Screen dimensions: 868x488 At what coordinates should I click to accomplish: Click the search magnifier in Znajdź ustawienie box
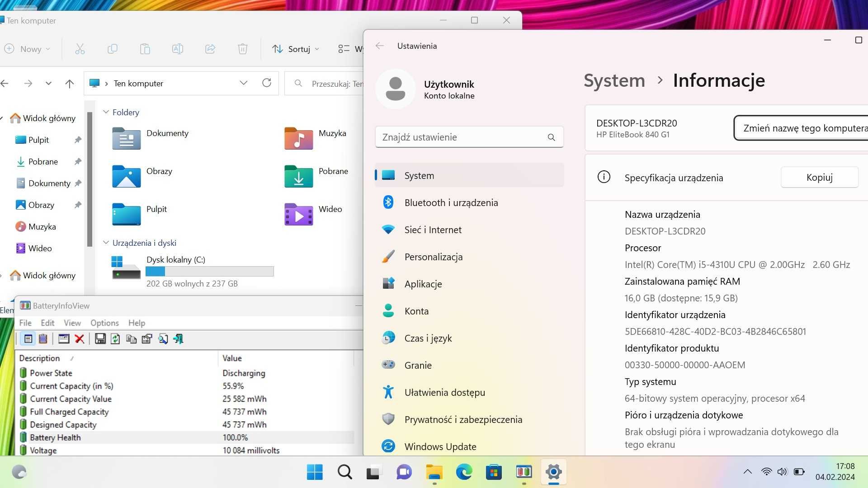coord(551,137)
